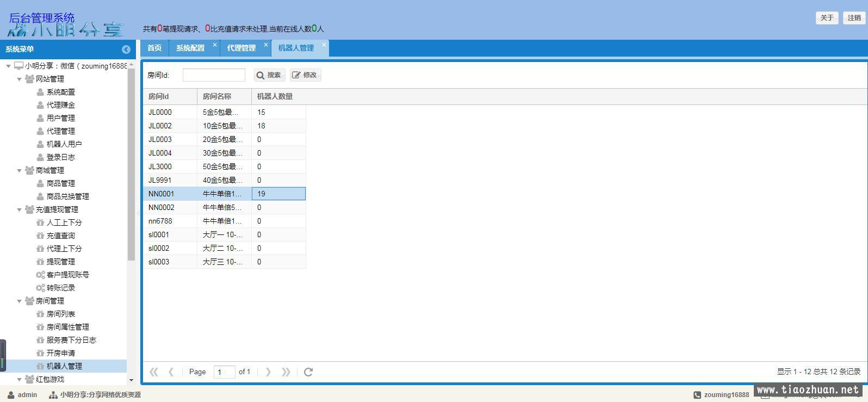Screen dimensions: 868x402
Task: Open 系统配置 in the sidebar tree
Action: coord(61,92)
